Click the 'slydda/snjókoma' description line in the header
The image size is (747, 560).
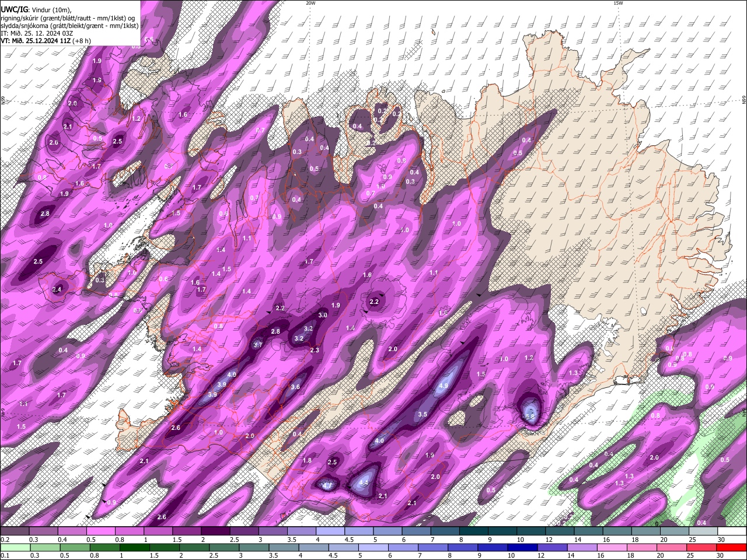coord(70,26)
